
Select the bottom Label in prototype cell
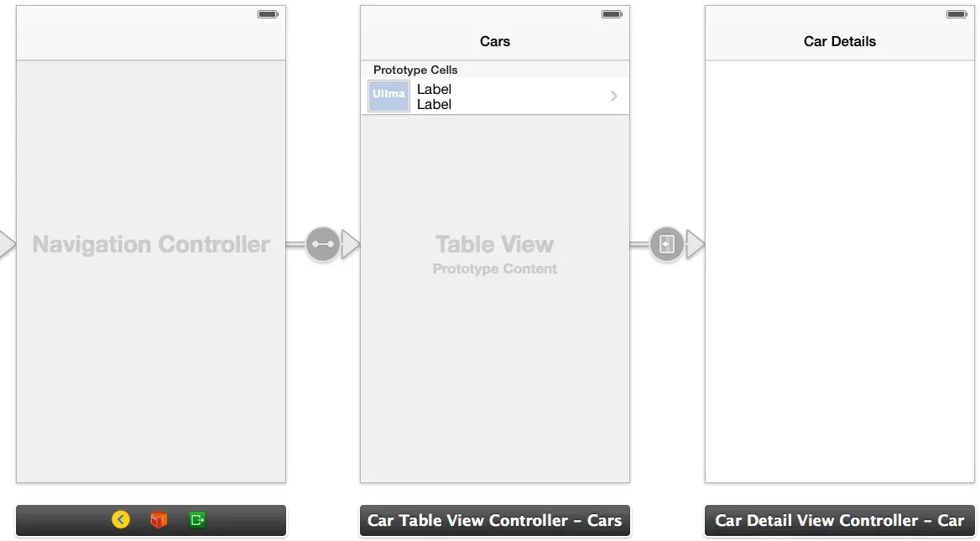click(434, 105)
